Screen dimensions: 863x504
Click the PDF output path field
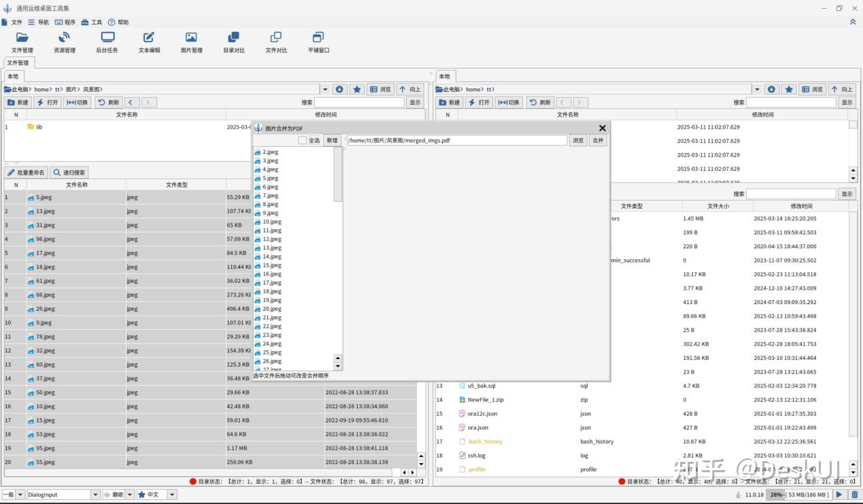point(456,140)
